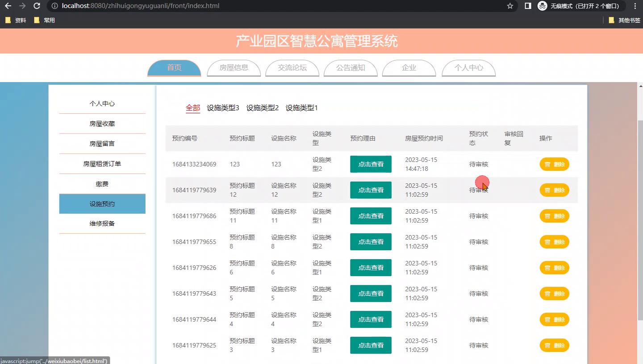Click the browser back arrow
The height and width of the screenshot is (364, 643).
click(8, 6)
